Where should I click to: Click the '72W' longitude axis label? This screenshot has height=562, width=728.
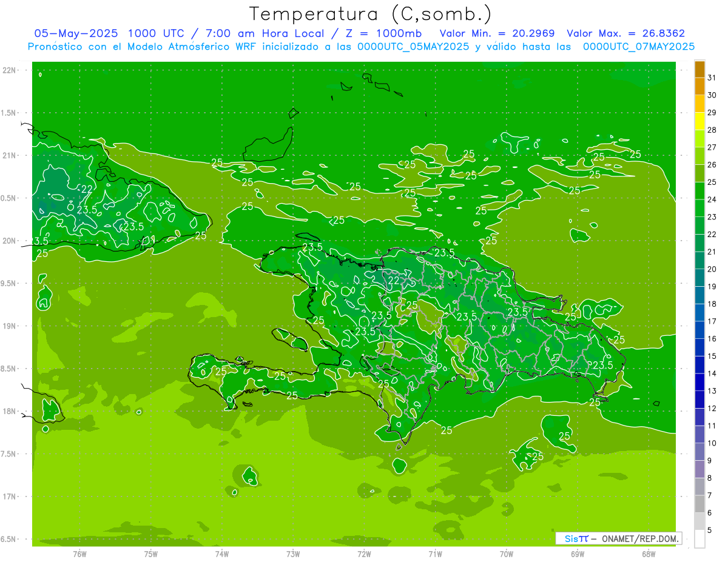tap(364, 554)
